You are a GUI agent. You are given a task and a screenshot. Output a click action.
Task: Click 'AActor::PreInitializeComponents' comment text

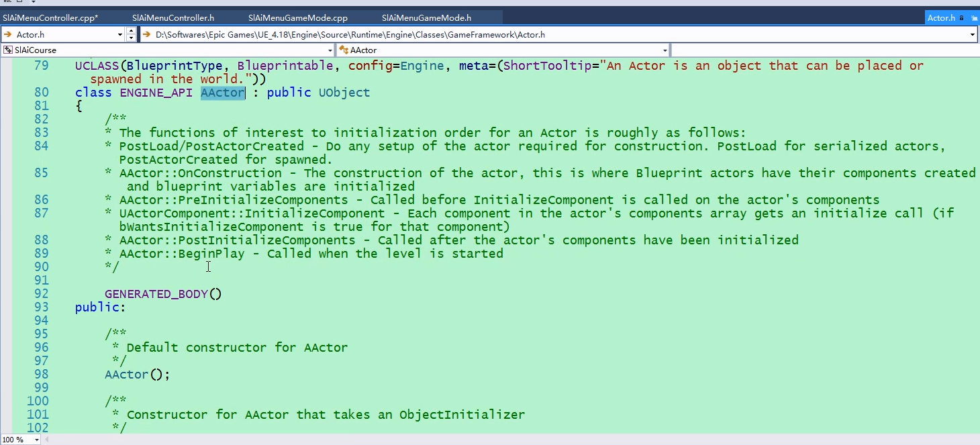pos(234,200)
